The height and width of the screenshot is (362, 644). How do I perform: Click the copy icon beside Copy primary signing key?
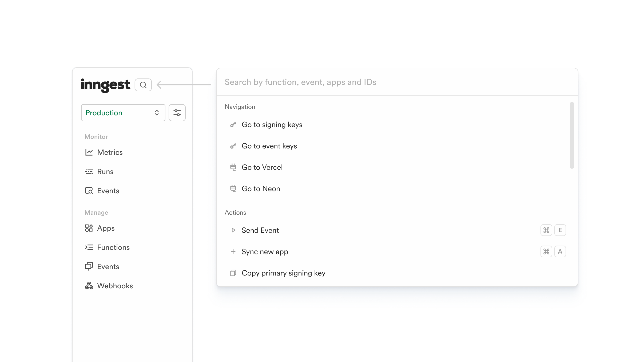[233, 273]
